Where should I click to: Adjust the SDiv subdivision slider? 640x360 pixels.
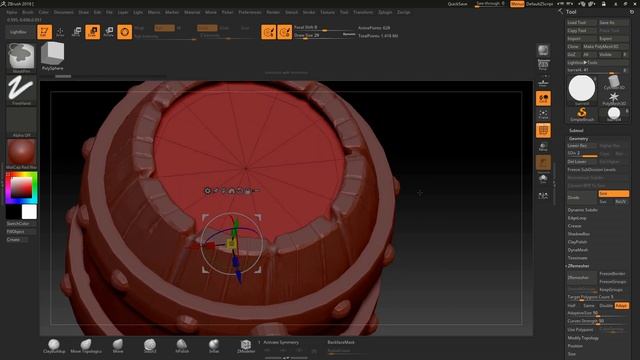[582, 153]
